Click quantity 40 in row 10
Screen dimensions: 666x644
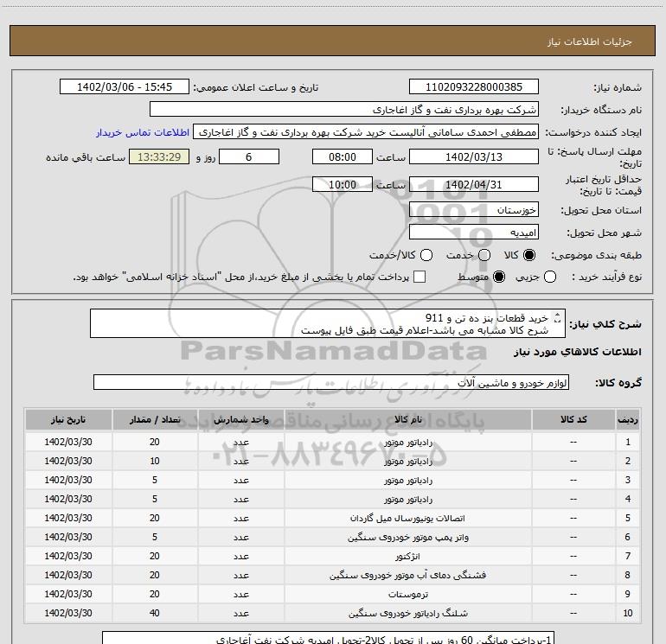click(x=155, y=614)
